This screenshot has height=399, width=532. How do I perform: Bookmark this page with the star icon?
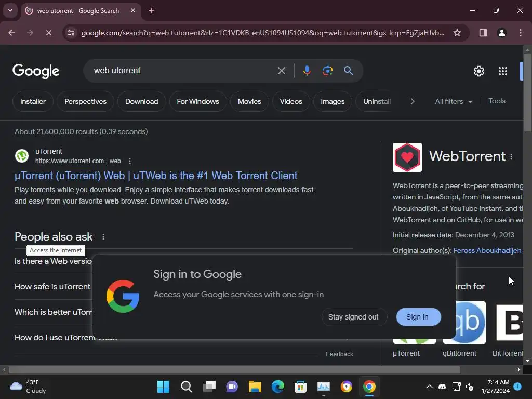coord(457,33)
